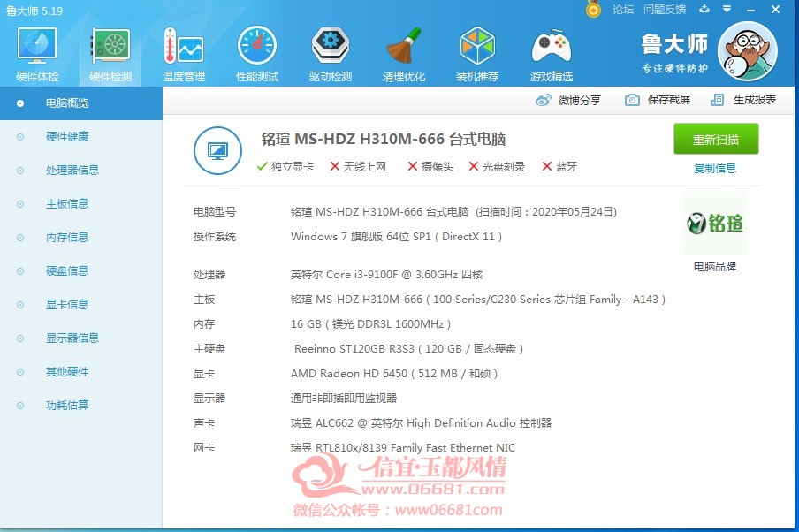Click the 瑞昱 ALC662 sound card value

pos(421,423)
